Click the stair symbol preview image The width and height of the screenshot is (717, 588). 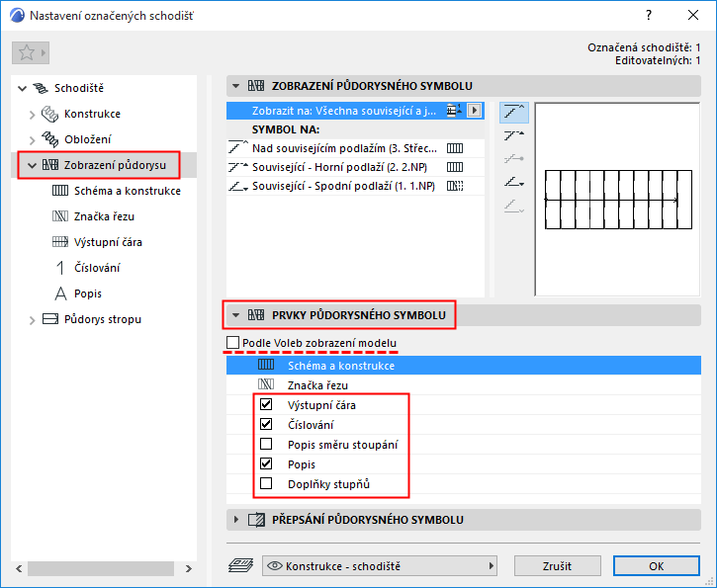(618, 200)
